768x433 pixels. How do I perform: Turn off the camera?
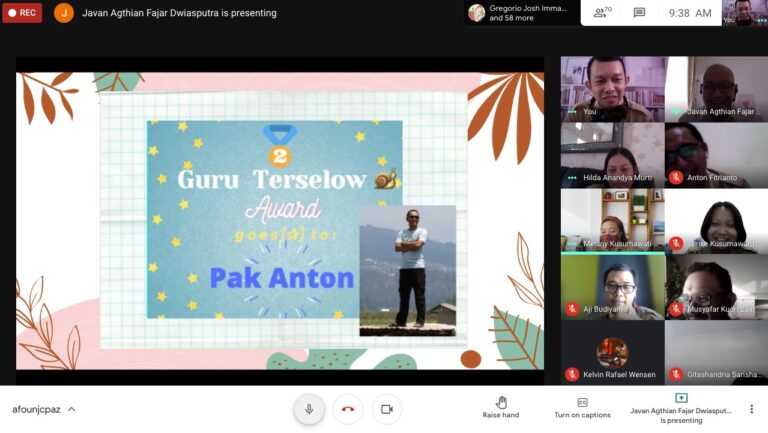click(387, 409)
